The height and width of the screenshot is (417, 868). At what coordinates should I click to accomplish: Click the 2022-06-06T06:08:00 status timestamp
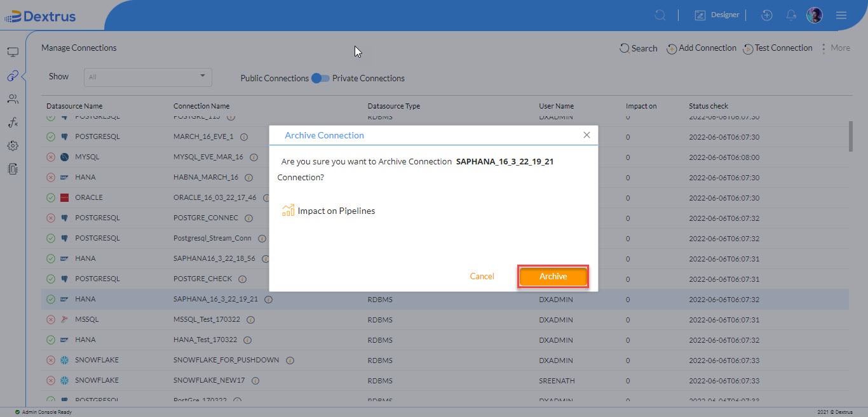pos(724,157)
